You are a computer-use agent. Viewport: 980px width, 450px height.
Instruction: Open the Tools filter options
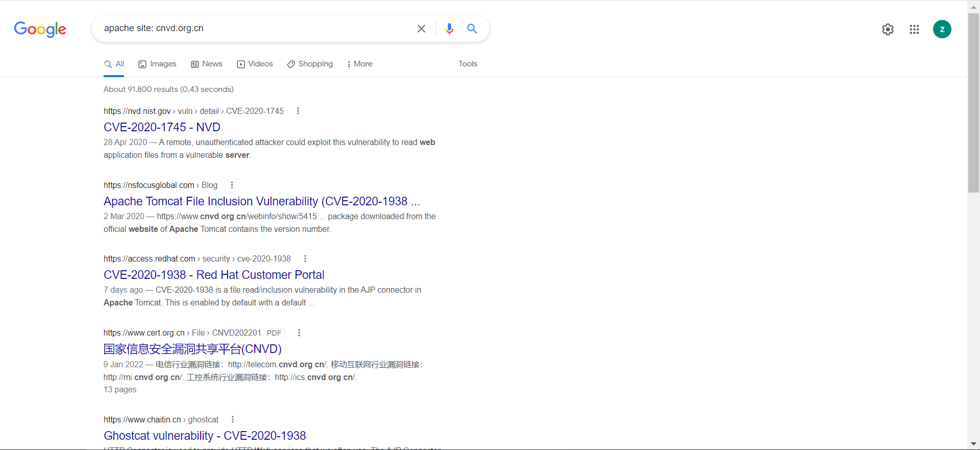coord(468,64)
